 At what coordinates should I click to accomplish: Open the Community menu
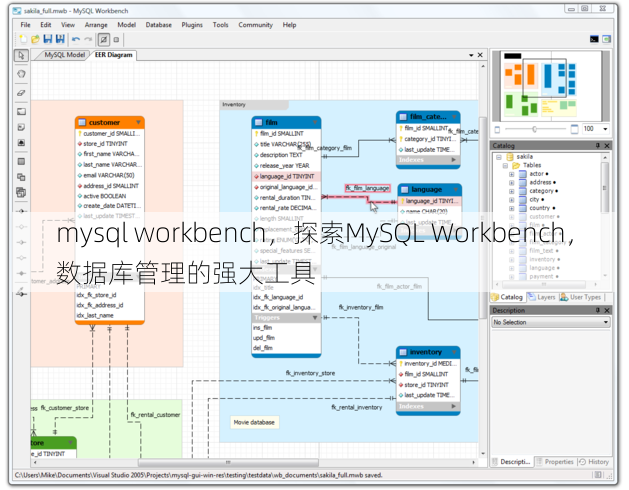pyautogui.click(x=256, y=25)
